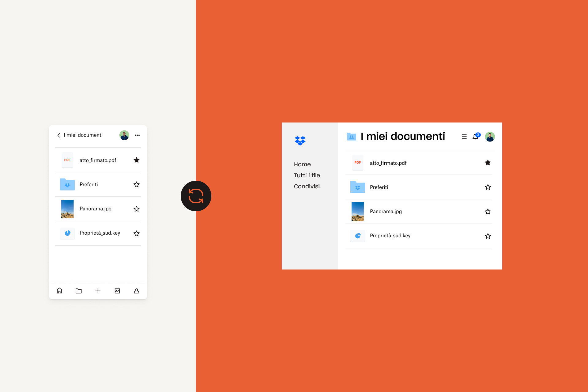Click the folder icon next to Preferiti
588x392 pixels.
tap(68, 184)
